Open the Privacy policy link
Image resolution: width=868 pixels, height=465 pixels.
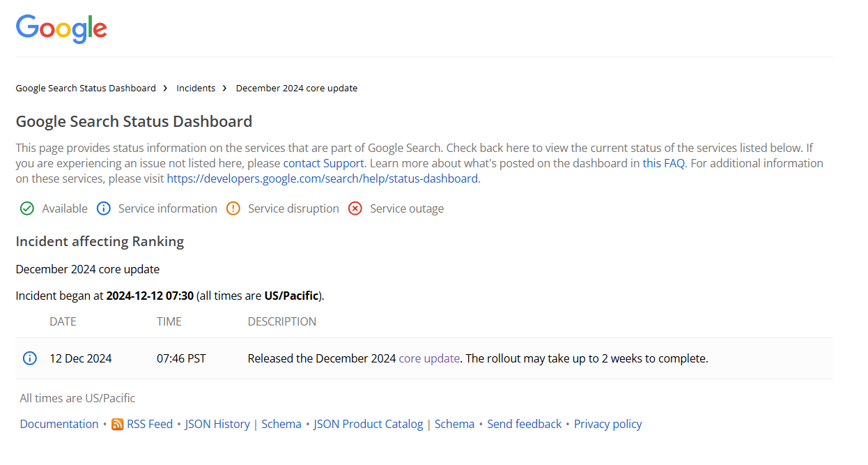(608, 424)
